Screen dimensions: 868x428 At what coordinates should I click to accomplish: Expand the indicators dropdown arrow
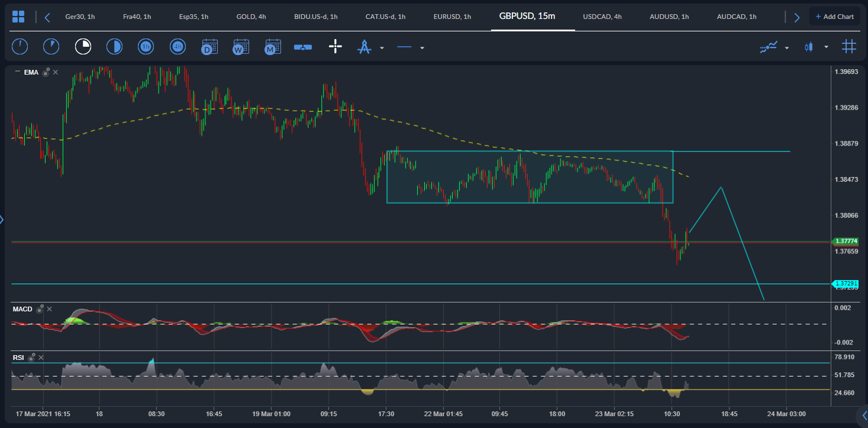787,48
